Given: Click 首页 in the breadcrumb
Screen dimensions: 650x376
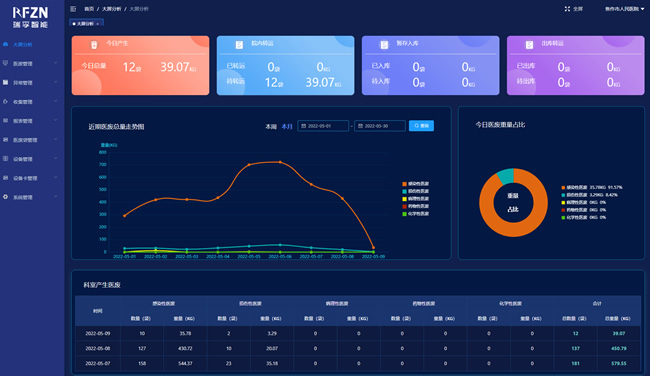Looking at the screenshot, I should coord(89,9).
